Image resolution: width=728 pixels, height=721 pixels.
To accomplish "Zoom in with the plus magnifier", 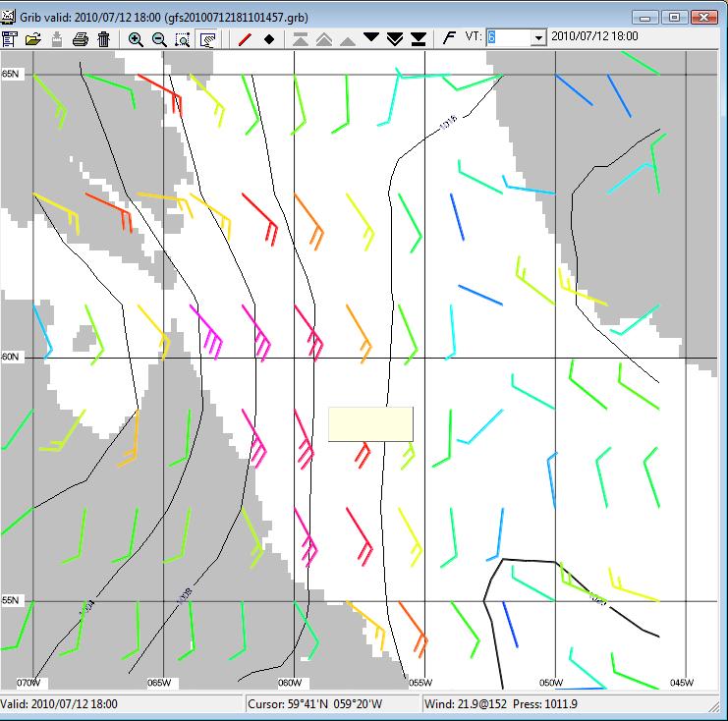I will pos(136,39).
